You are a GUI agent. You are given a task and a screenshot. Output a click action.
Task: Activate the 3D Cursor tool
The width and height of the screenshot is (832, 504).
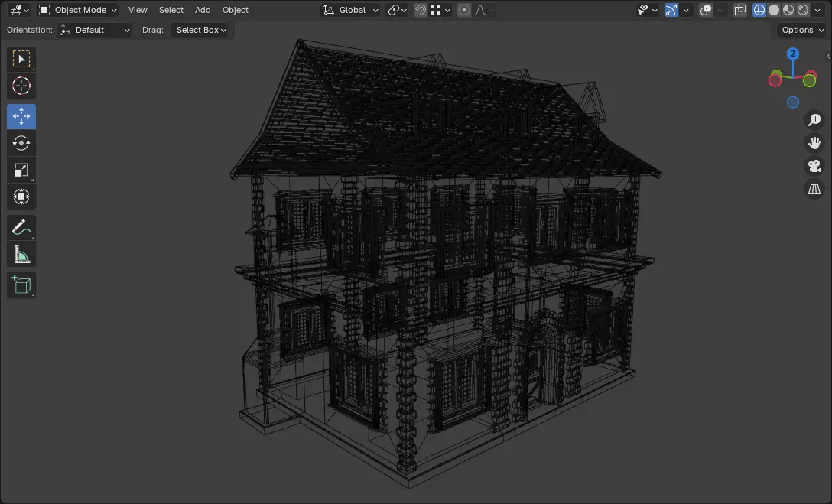coord(21,86)
